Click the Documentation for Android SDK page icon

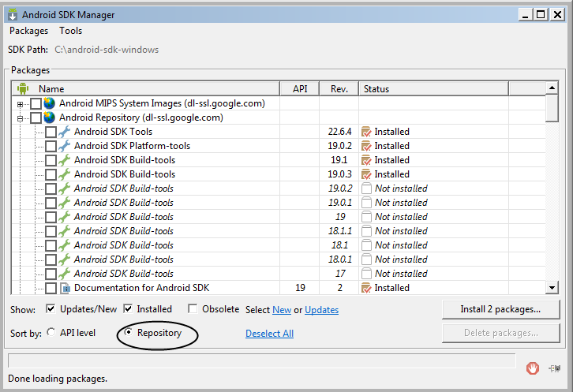coord(65,288)
